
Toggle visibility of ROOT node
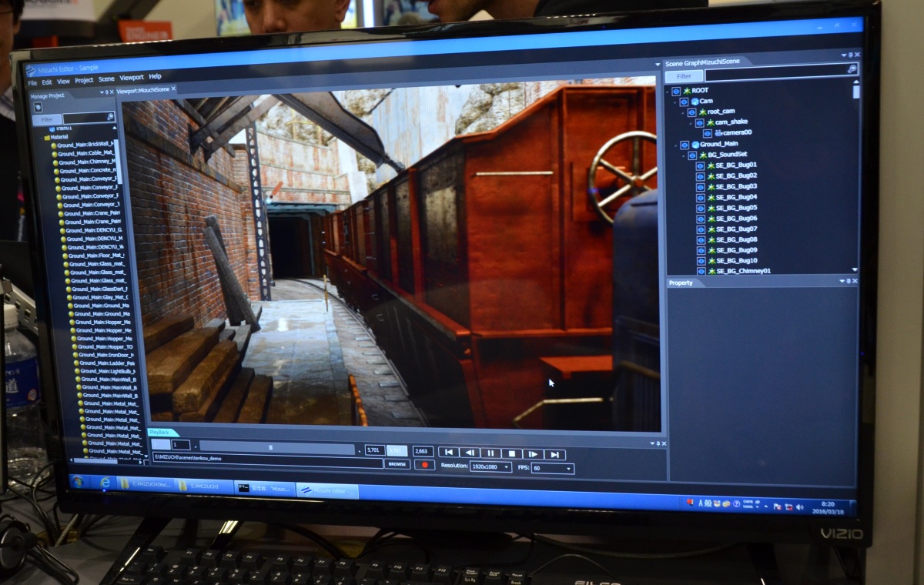(x=675, y=91)
